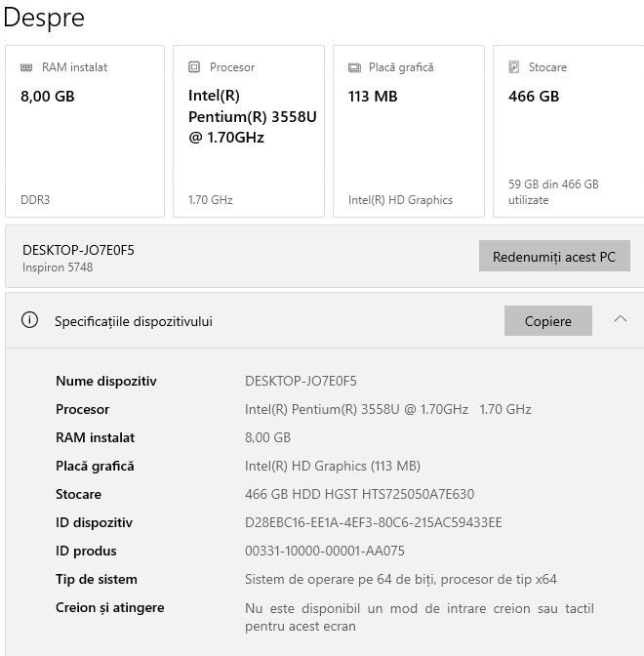This screenshot has width=644, height=656.
Task: Click the Inspiron 5748 model text
Action: [x=58, y=267]
